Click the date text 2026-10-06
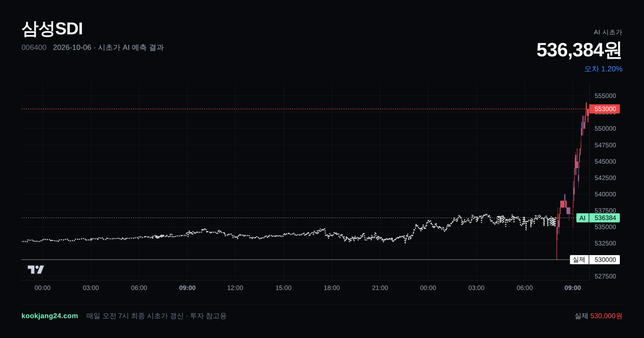 tap(72, 47)
